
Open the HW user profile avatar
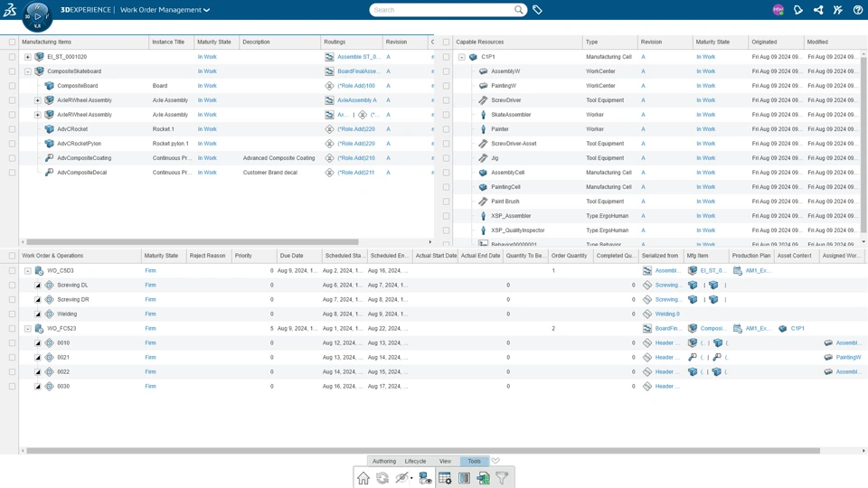click(x=778, y=10)
